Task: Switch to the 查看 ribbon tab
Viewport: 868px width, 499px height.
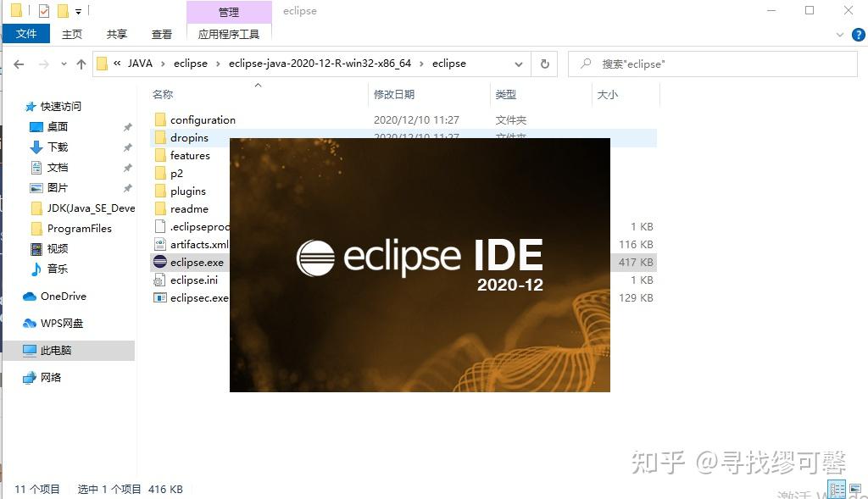Action: pos(162,34)
